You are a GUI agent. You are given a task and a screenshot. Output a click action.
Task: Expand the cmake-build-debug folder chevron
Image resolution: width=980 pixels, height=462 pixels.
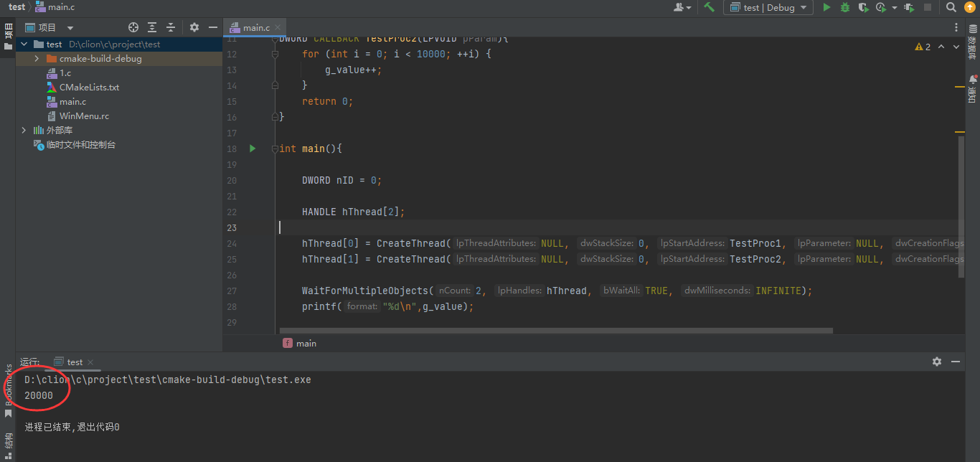(37, 59)
